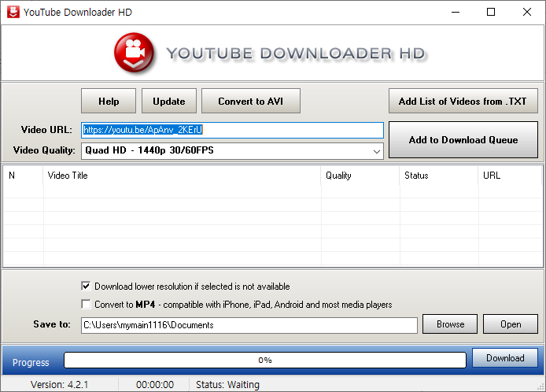This screenshot has width=546, height=392.
Task: Click the YouTube Downloader HD title bar icon
Action: point(13,12)
